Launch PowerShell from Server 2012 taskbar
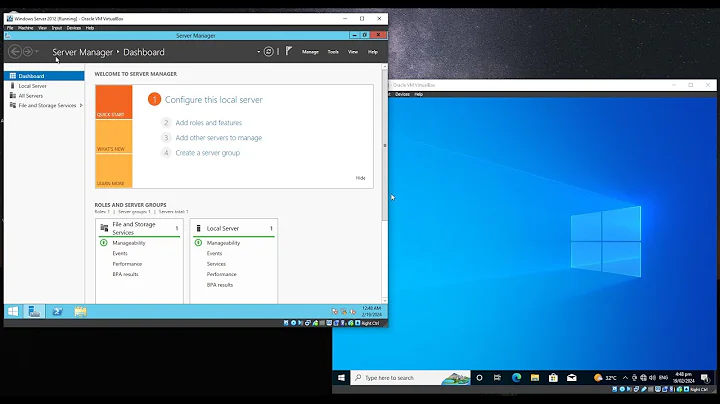720x404 pixels. click(x=57, y=312)
